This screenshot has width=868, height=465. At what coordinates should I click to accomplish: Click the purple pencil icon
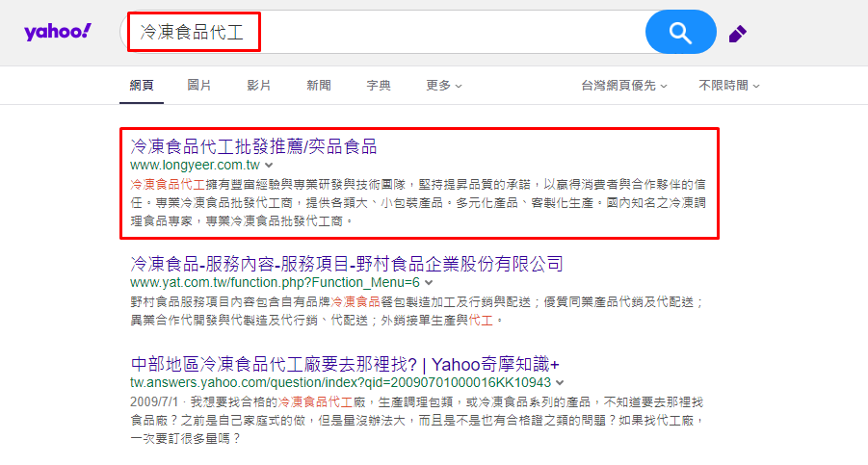point(737,34)
